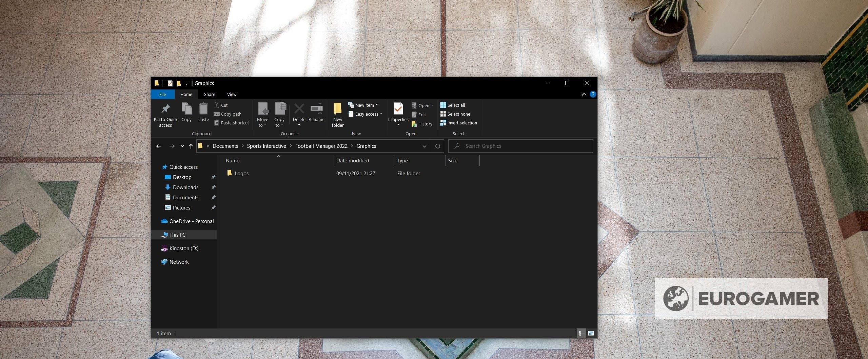The width and height of the screenshot is (868, 359).
Task: Expand the New item dropdown
Action: [x=377, y=105]
